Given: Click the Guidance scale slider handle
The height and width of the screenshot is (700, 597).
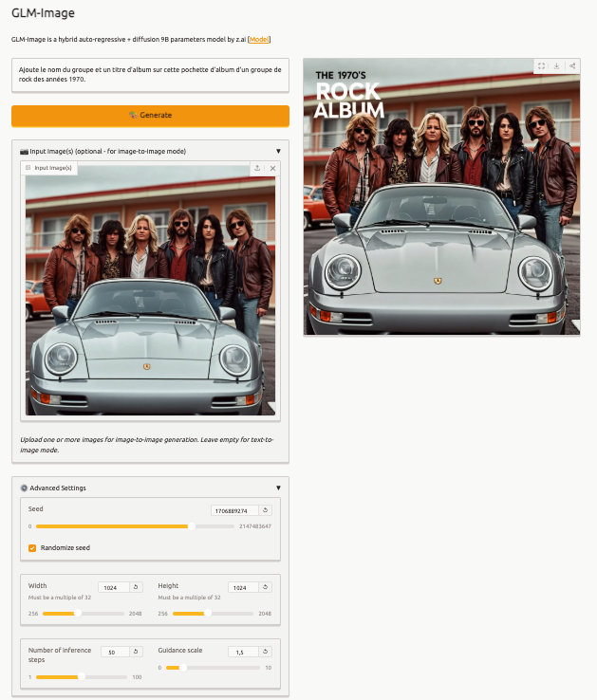Looking at the screenshot, I should click(182, 668).
